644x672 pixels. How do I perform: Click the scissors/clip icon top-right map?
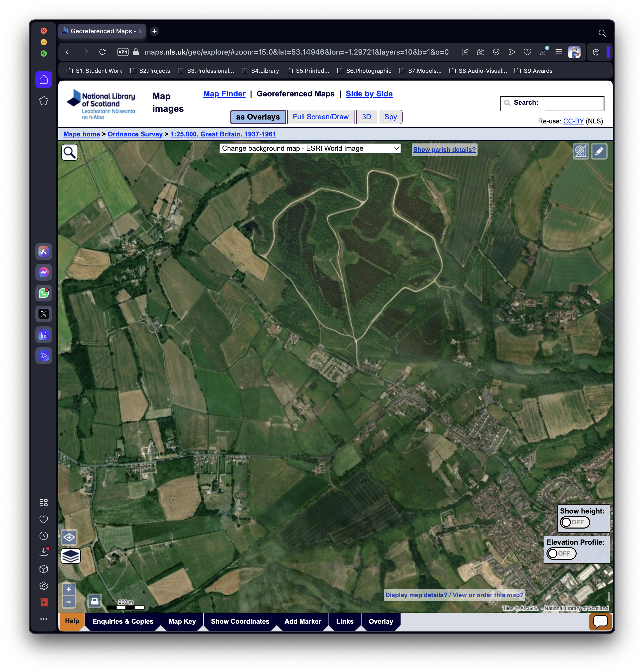580,151
